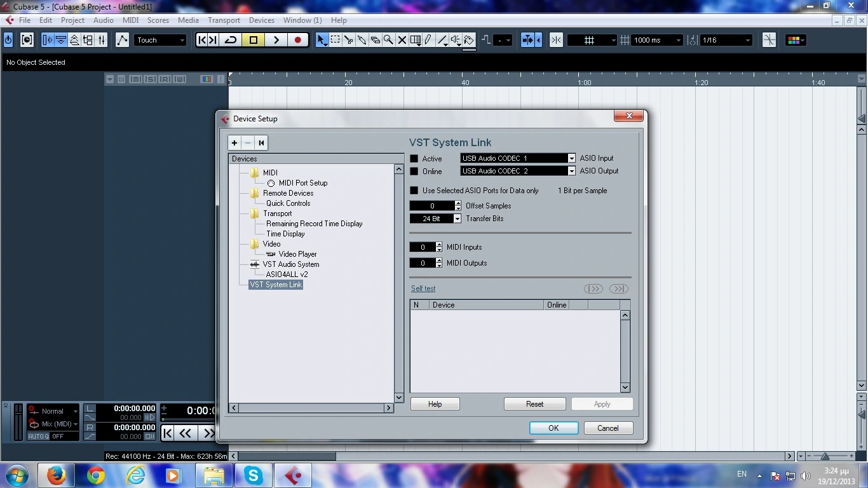Viewport: 868px width, 488px height.
Task: Toggle Snap on/off icon
Action: click(556, 40)
